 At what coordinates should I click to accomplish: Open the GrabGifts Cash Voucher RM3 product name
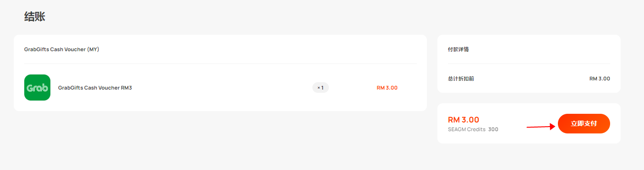coord(95,88)
